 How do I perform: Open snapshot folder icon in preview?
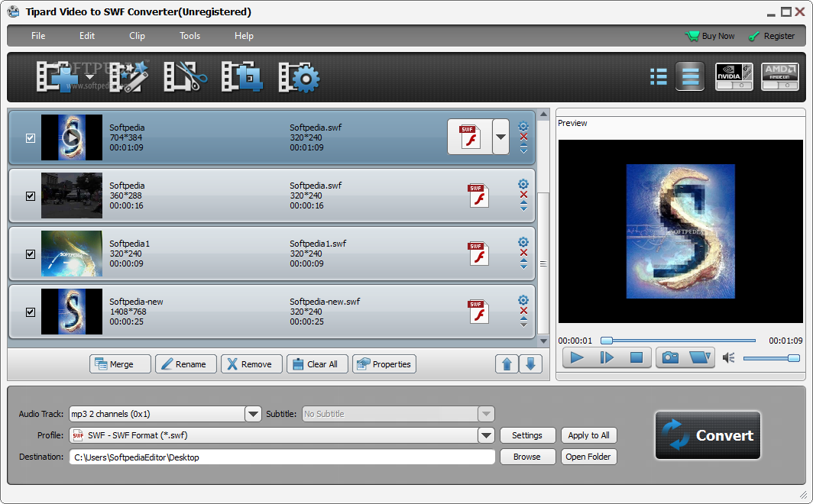click(x=699, y=357)
